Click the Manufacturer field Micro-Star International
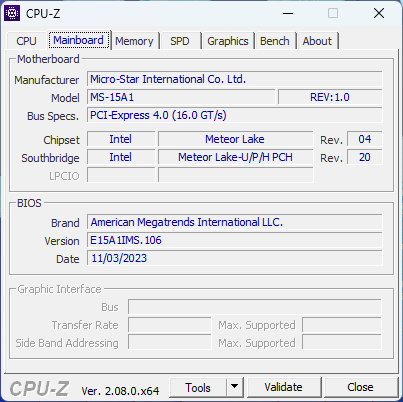403x402 pixels. tap(235, 79)
